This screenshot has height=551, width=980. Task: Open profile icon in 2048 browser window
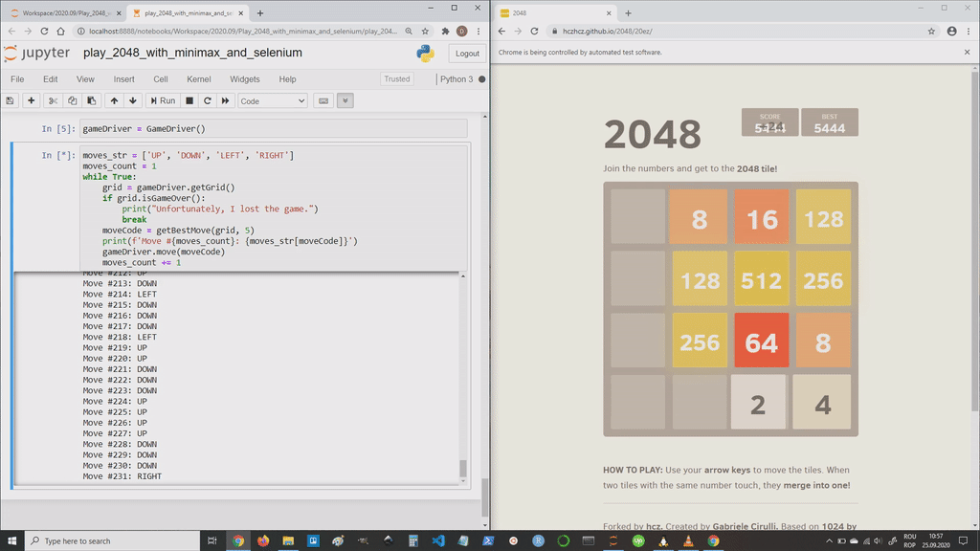951,31
